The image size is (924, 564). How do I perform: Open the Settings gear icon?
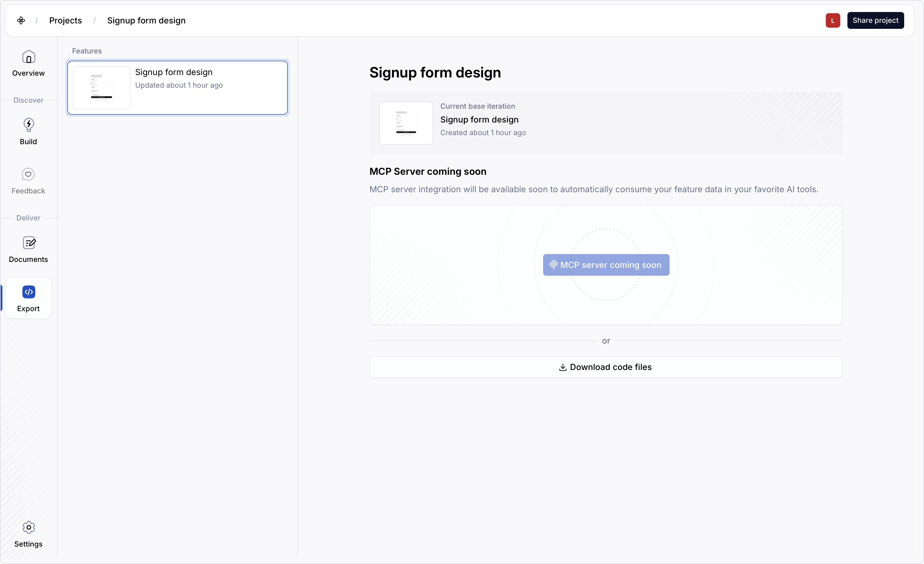click(x=29, y=527)
